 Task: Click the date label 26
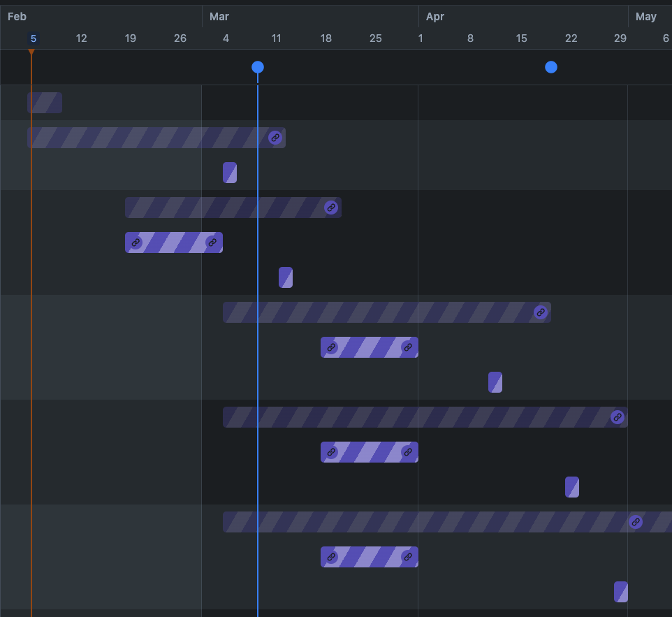tap(180, 38)
